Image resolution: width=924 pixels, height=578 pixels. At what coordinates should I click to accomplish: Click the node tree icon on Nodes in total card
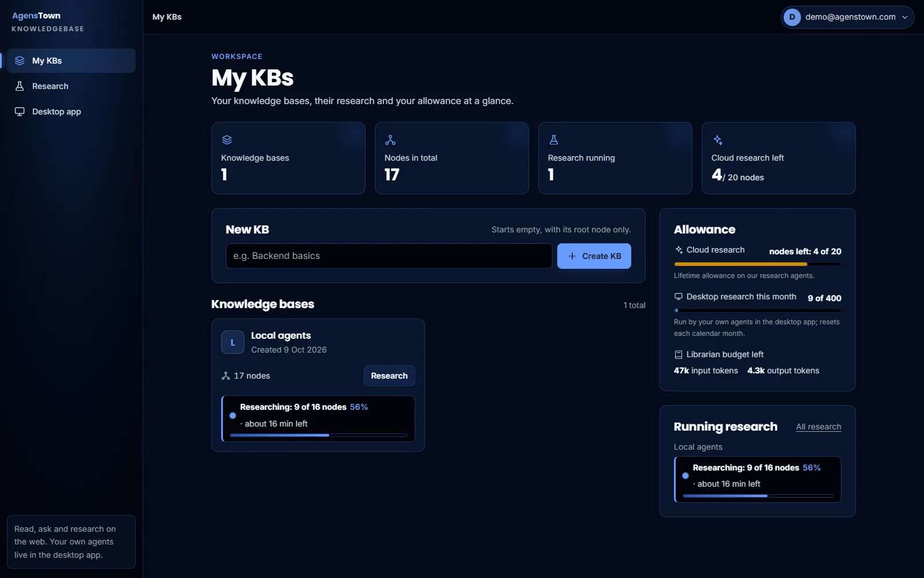click(x=390, y=140)
